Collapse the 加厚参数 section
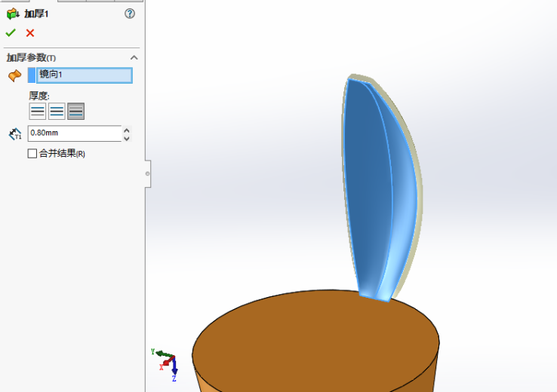 [x=134, y=58]
